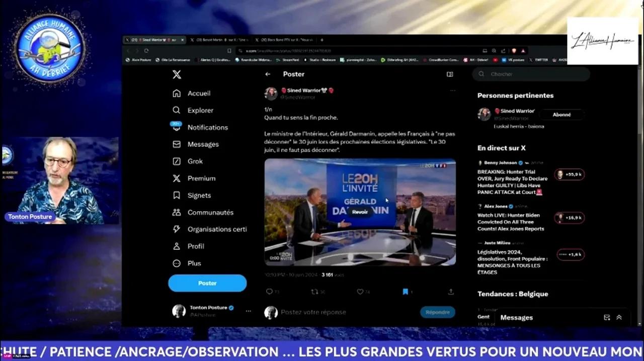This screenshot has width=644, height=361.
Task: Open Messages via the envelope icon
Action: (x=177, y=144)
